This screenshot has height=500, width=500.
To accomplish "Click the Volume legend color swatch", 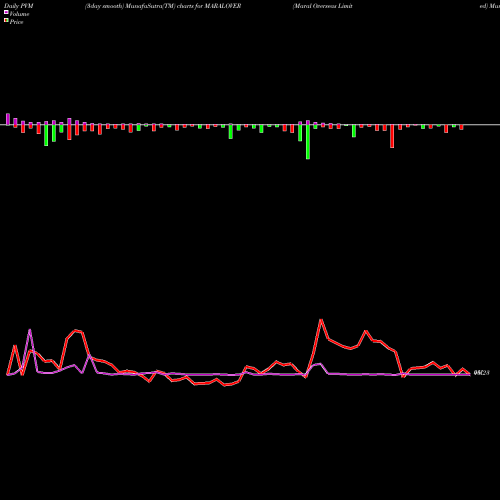I will (6, 12).
